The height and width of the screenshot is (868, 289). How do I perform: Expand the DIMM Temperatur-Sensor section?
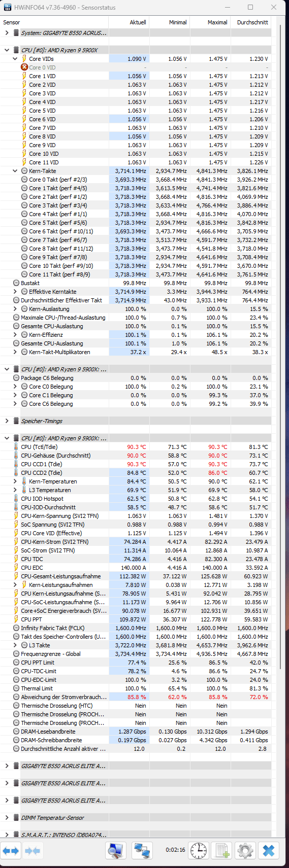click(7, 818)
